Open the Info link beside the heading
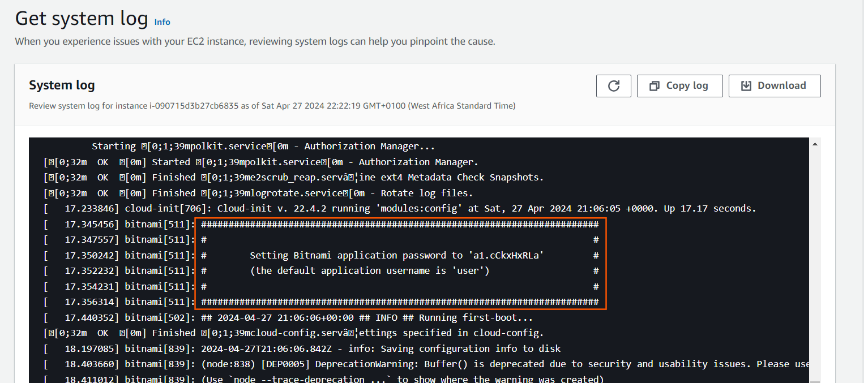The width and height of the screenshot is (868, 383). point(163,22)
